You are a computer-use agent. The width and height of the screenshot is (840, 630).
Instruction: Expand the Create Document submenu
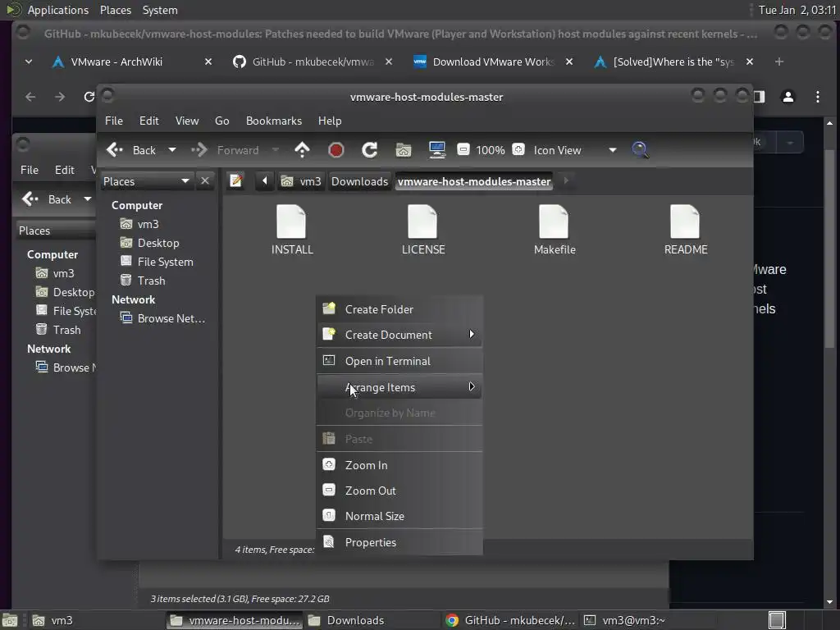pyautogui.click(x=399, y=335)
